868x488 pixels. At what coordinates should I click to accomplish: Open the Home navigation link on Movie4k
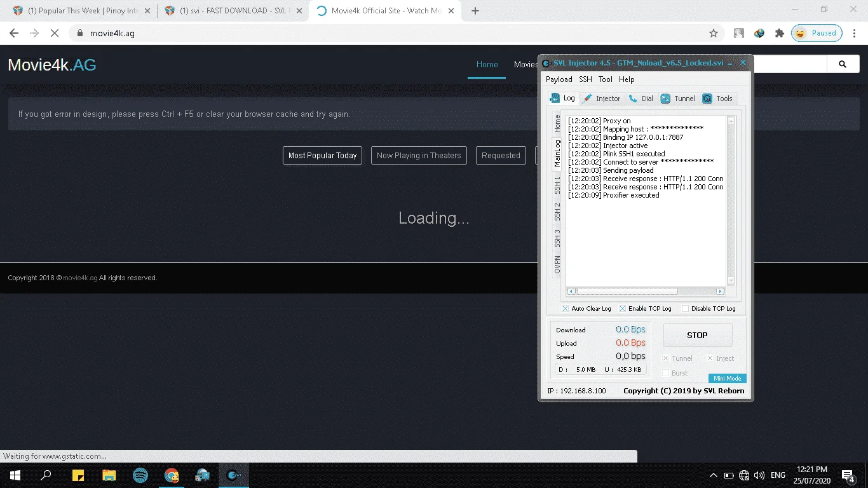pyautogui.click(x=487, y=64)
